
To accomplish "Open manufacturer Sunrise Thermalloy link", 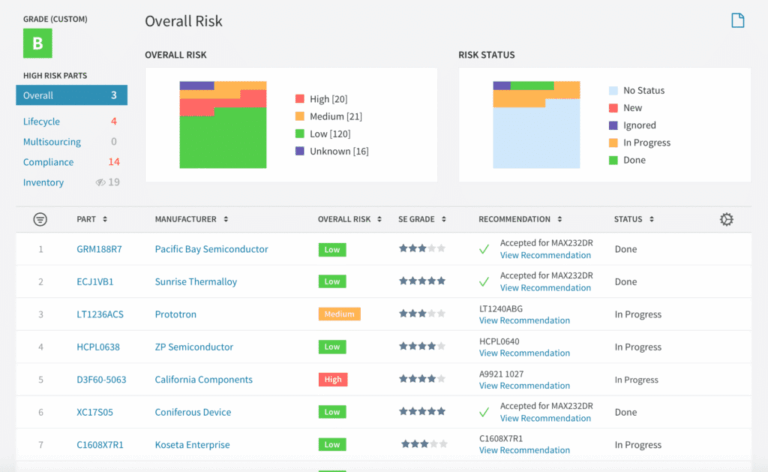I will (196, 282).
